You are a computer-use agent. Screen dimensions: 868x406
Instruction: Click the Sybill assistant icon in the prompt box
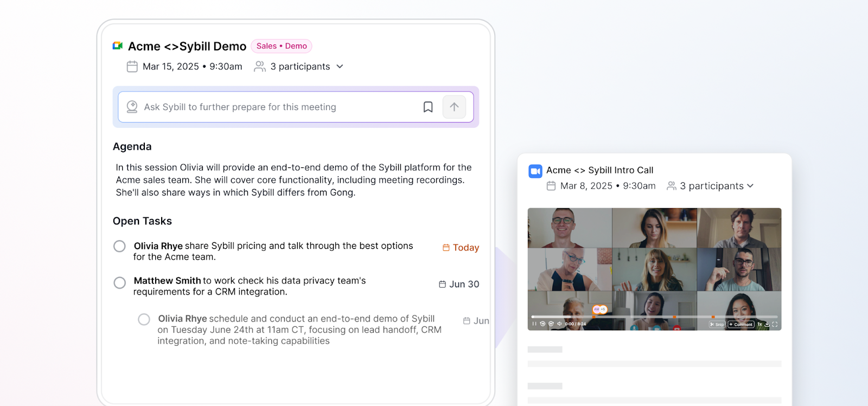pyautogui.click(x=132, y=107)
